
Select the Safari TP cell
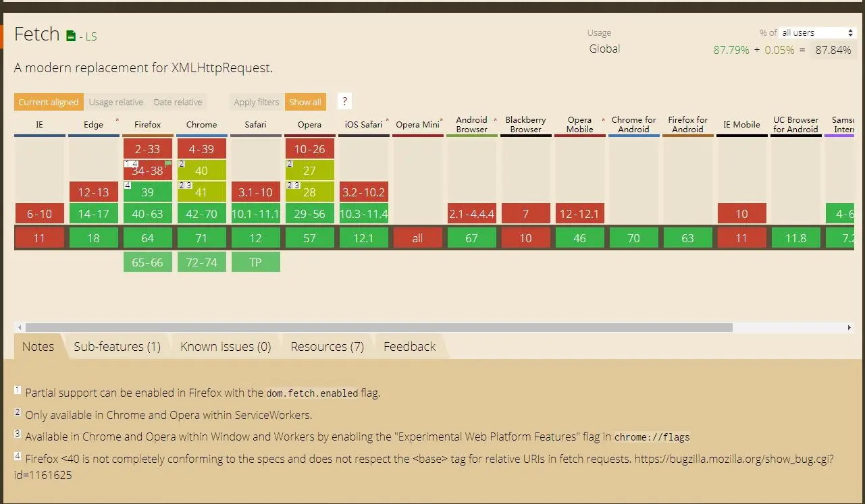pyautogui.click(x=255, y=262)
